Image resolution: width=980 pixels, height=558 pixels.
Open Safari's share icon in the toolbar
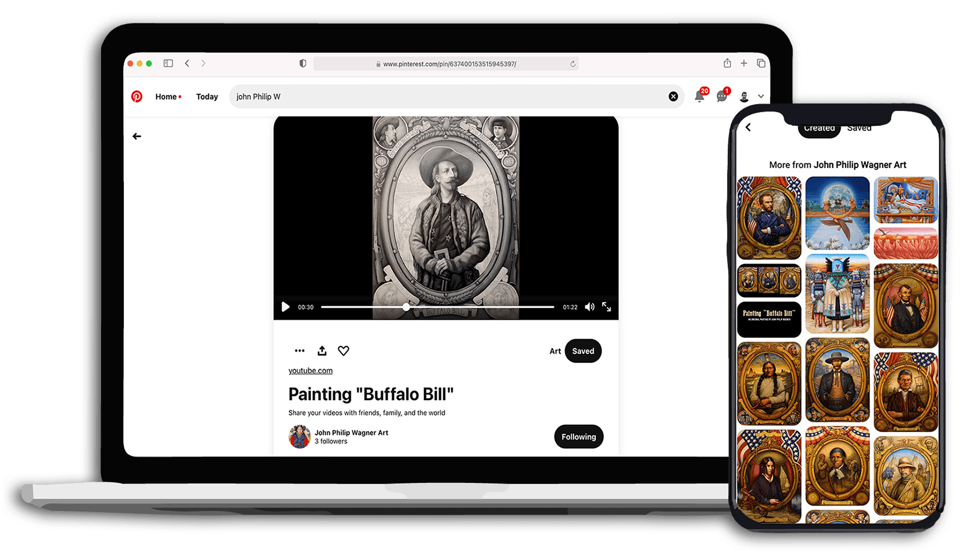727,63
